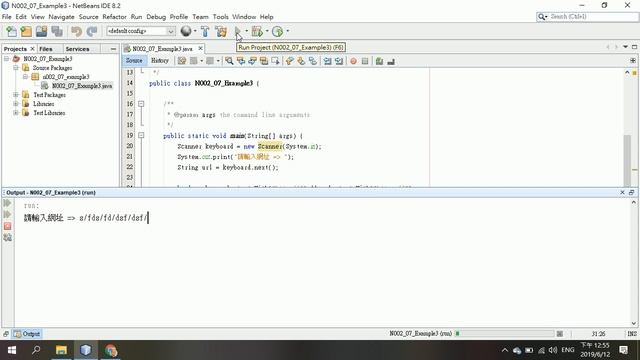Screen dimensions: 640x360
Task: Click the Find Selection magnifier in editor toolbar
Action: pyautogui.click(x=229, y=61)
